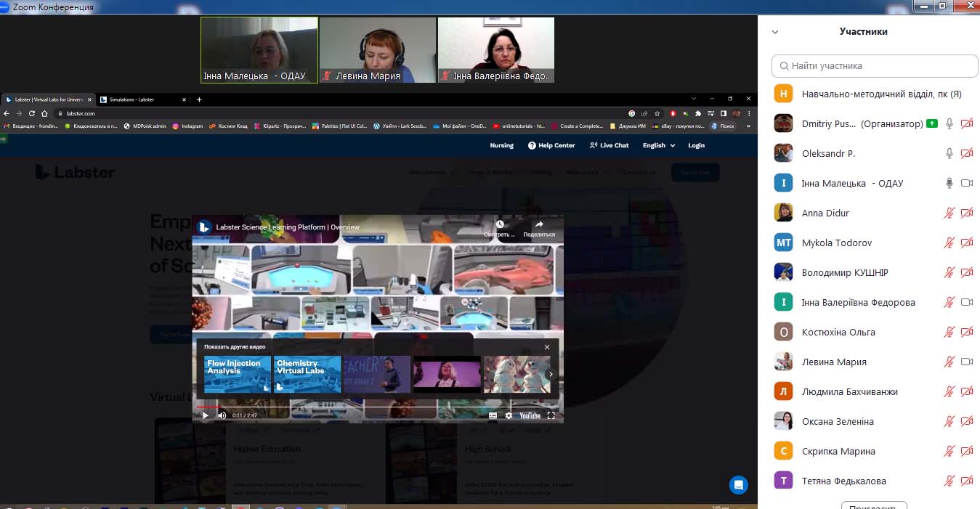Open Flow Injection Analysis suggested video
The image size is (980, 509).
click(238, 374)
